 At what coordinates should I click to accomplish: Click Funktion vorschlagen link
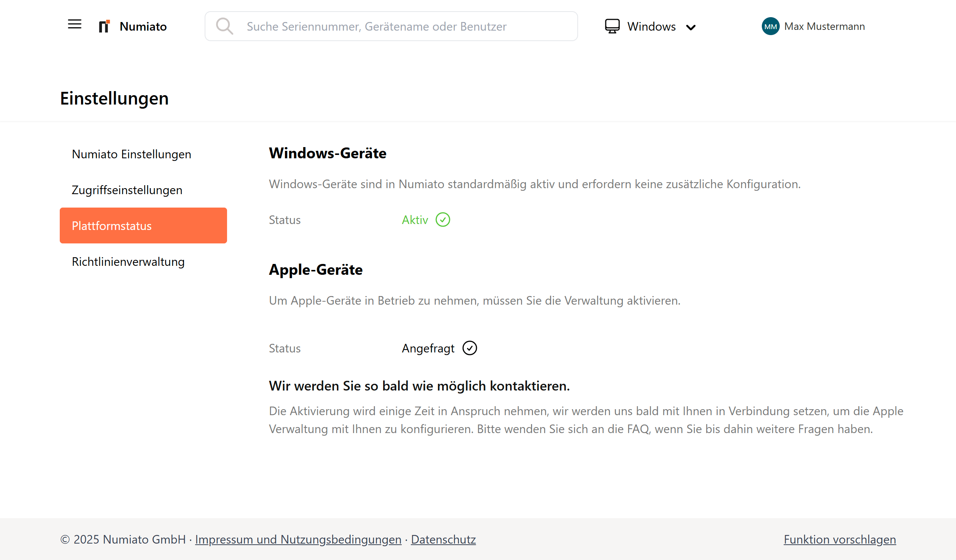[x=839, y=539]
